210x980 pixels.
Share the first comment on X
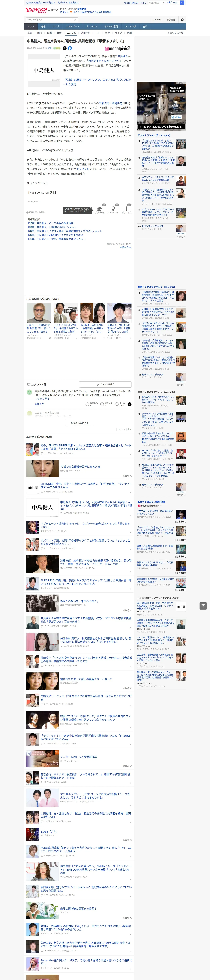point(130,404)
